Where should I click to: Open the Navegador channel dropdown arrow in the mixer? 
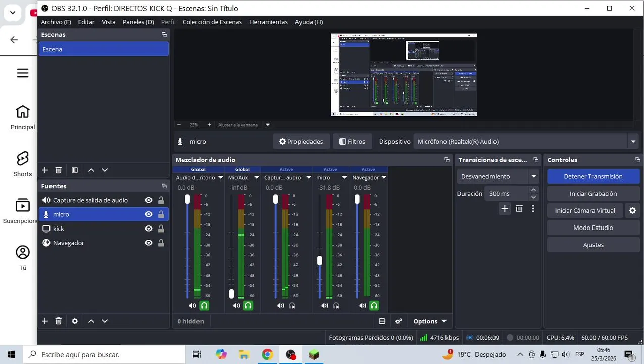tap(384, 178)
